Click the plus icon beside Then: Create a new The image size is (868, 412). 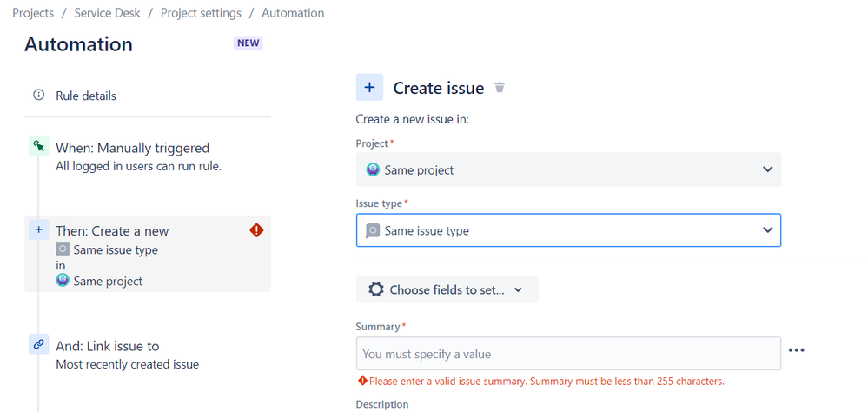tap(39, 229)
